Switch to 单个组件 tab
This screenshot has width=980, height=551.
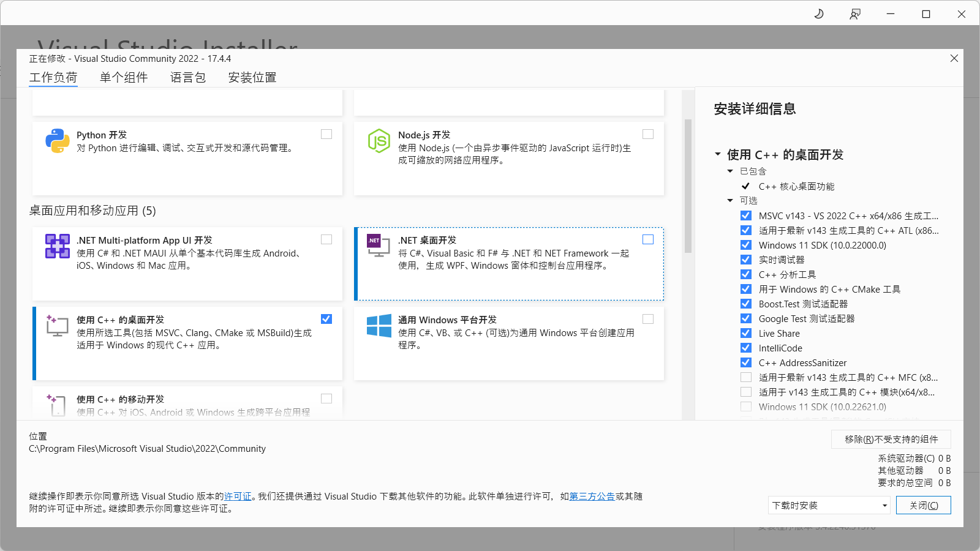124,78
